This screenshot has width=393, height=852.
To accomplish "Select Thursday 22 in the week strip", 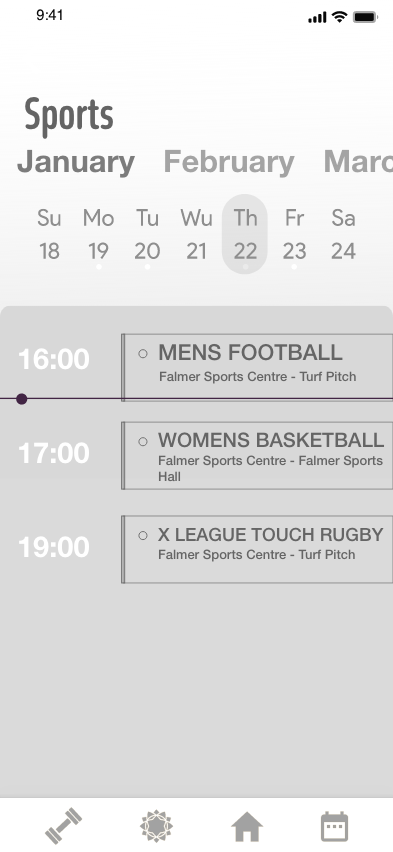I will point(245,234).
